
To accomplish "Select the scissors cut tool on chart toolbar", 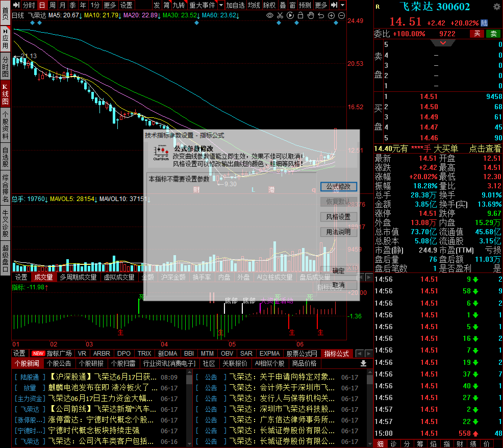I will [x=280, y=15].
